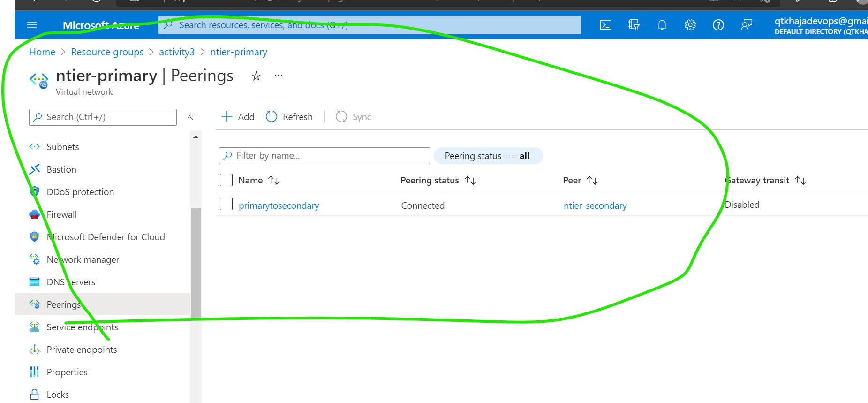
Task: Open the primarytosecondary peering link
Action: [x=279, y=205]
